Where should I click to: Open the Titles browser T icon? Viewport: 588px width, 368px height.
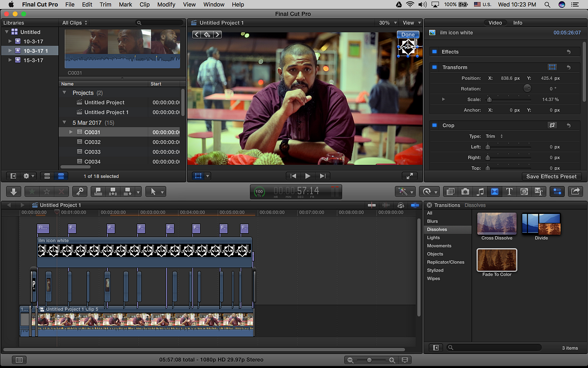pos(509,192)
